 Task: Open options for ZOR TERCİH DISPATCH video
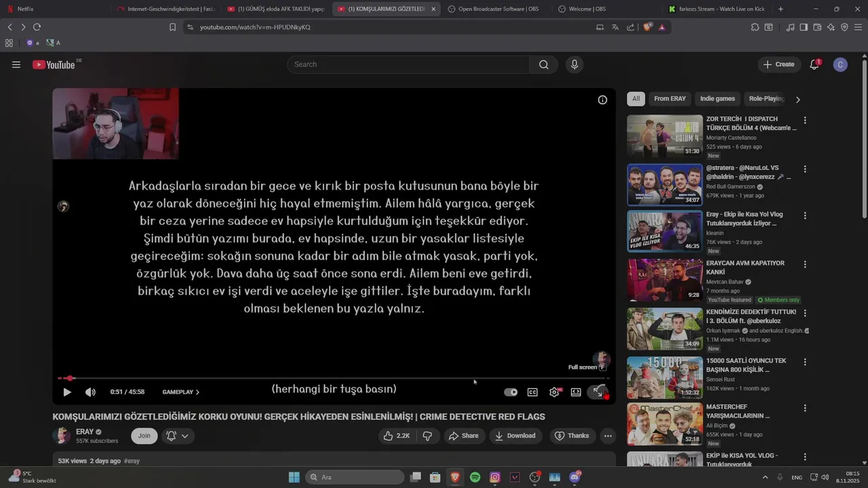coord(805,120)
